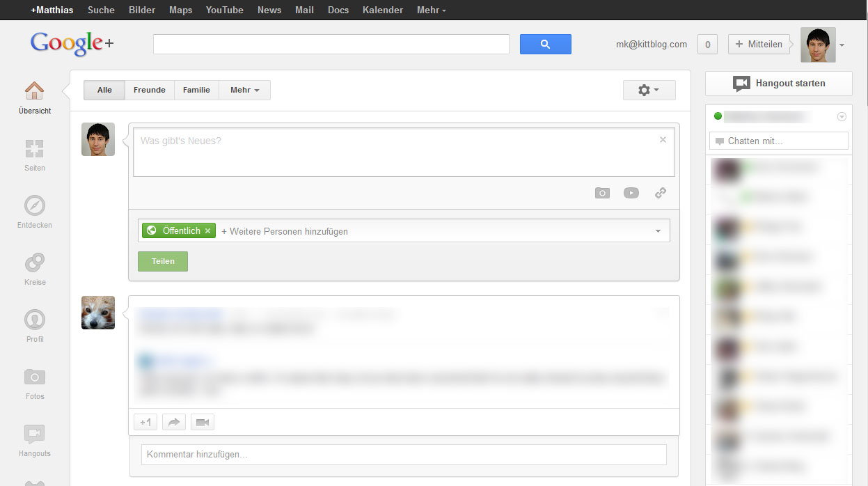Open Mail from the top navigation
This screenshot has height=486, width=868.
coord(304,10)
